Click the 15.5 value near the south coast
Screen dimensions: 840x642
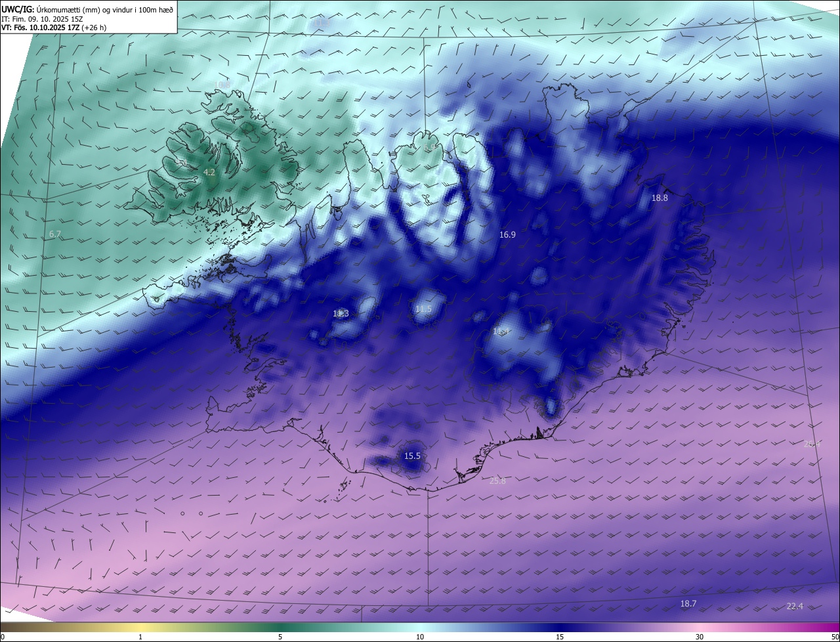pyautogui.click(x=412, y=456)
